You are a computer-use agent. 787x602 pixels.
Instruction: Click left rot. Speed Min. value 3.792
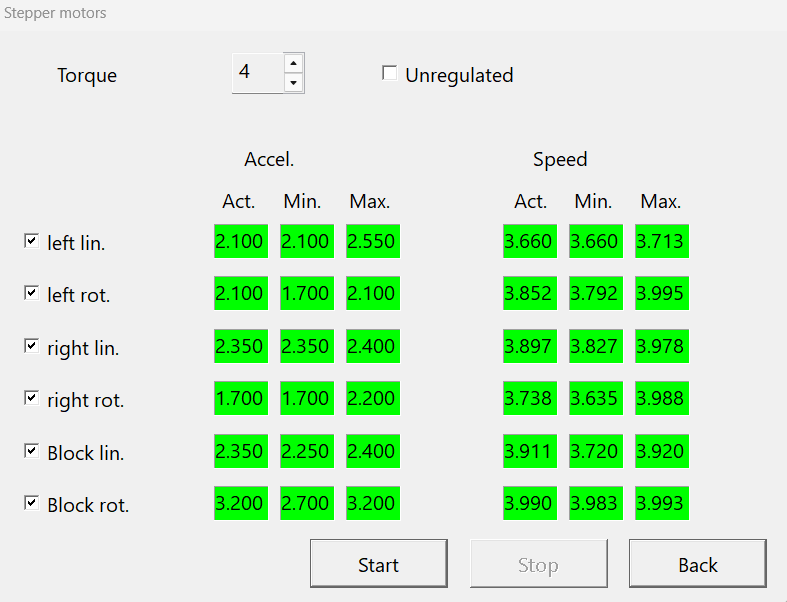(596, 293)
